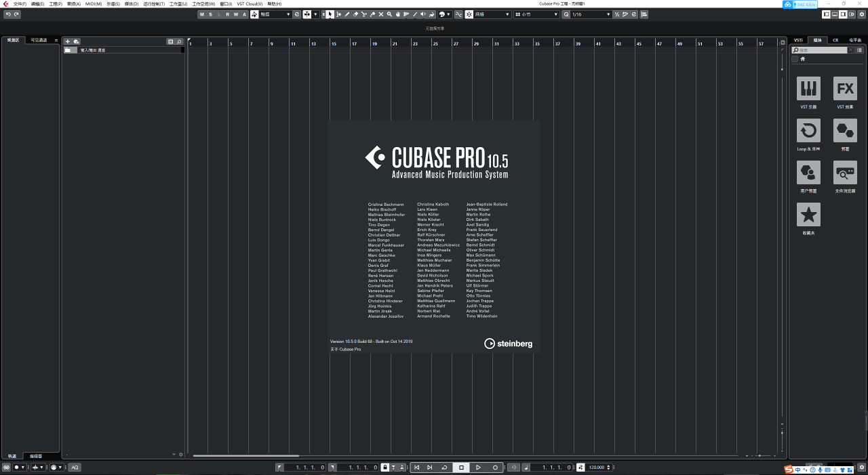Click the media rack Home icon
Screen dimensions: 868x475
pos(802,60)
